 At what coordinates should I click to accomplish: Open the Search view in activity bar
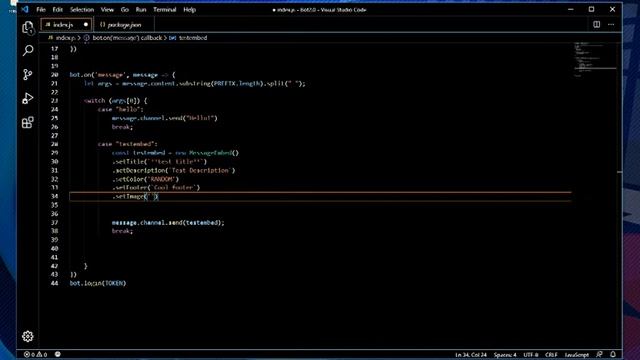pyautogui.click(x=28, y=51)
